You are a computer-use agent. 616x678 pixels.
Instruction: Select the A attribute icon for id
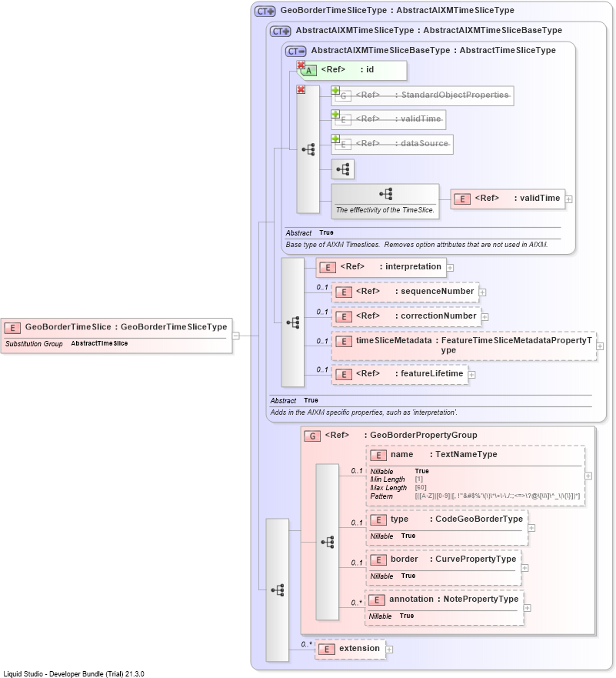coord(308,71)
